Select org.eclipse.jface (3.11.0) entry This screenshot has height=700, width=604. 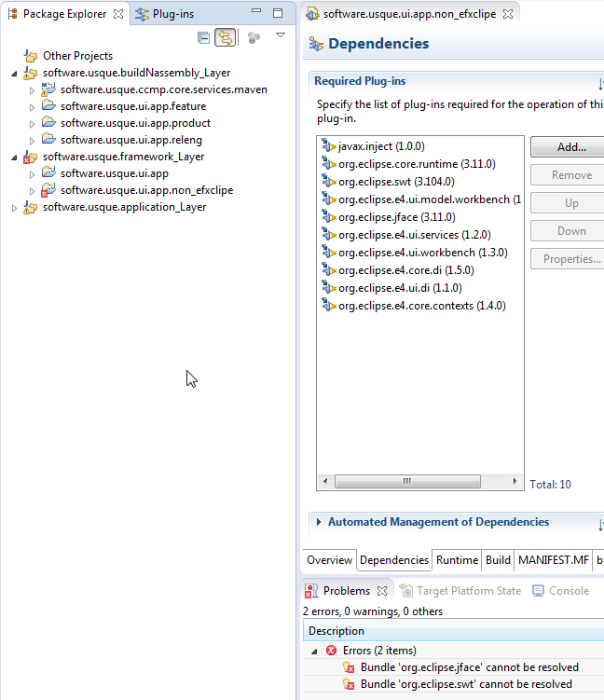tap(397, 217)
